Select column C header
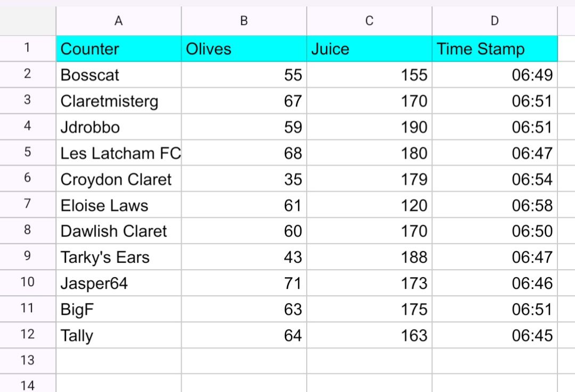This screenshot has width=575, height=392. 369,21
